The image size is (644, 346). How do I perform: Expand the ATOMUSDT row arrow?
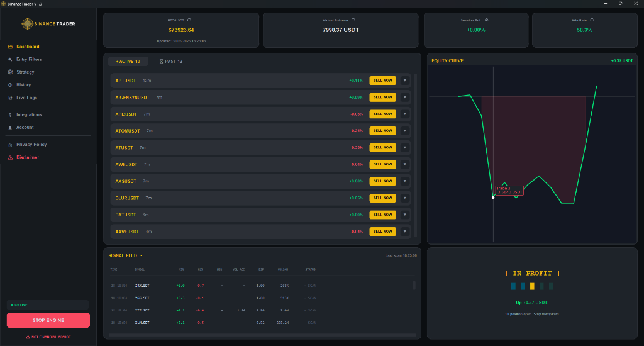pyautogui.click(x=405, y=131)
